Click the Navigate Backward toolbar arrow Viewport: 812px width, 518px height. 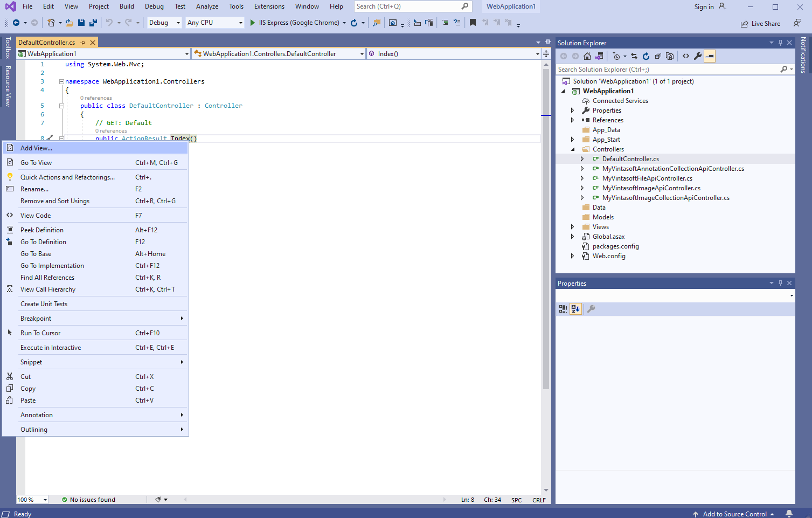click(16, 23)
